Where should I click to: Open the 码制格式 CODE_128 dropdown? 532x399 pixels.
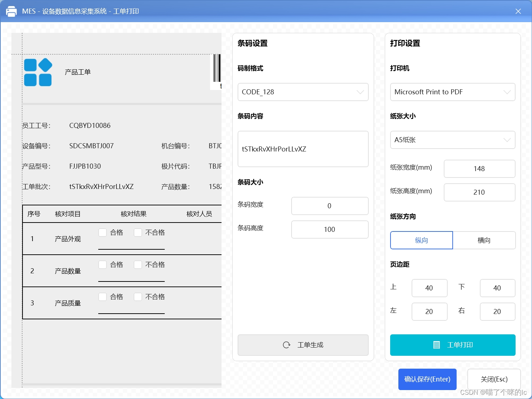pos(303,92)
